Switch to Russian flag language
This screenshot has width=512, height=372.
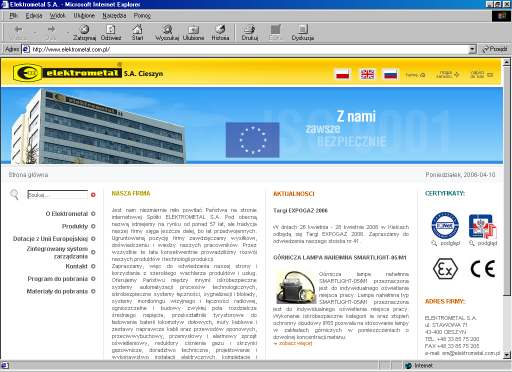pyautogui.click(x=390, y=74)
